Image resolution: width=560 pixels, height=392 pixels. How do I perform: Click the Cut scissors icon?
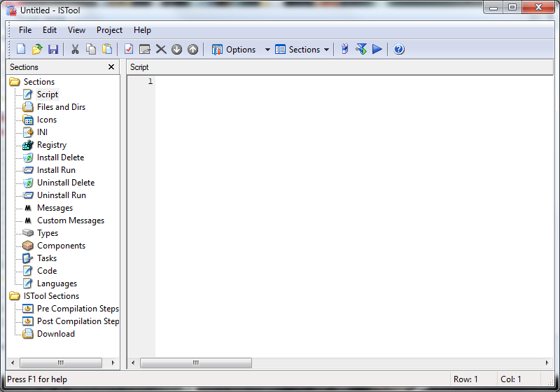coord(75,49)
